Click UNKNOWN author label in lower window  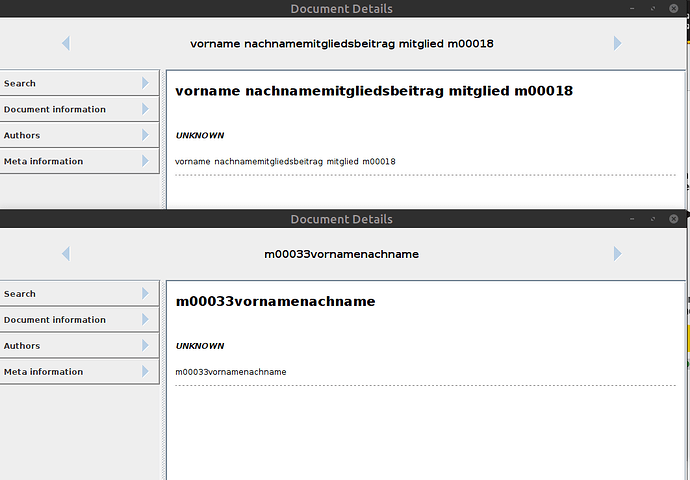(x=200, y=346)
